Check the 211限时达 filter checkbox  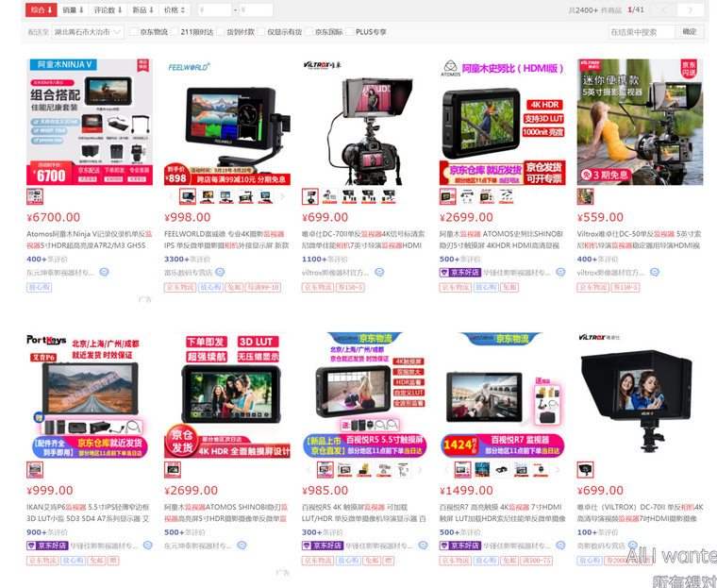click(175, 31)
